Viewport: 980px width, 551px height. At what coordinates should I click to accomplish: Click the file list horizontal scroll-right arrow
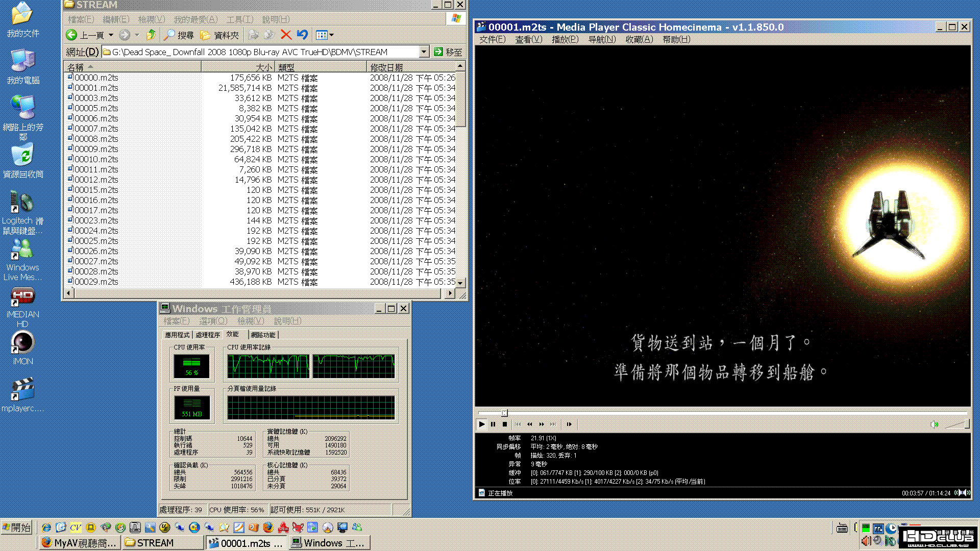click(450, 293)
